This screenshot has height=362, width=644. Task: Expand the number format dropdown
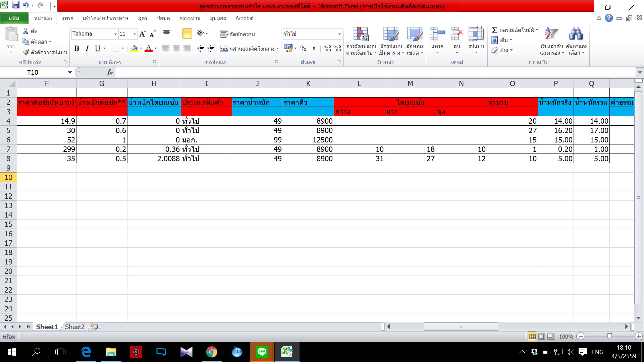point(339,34)
